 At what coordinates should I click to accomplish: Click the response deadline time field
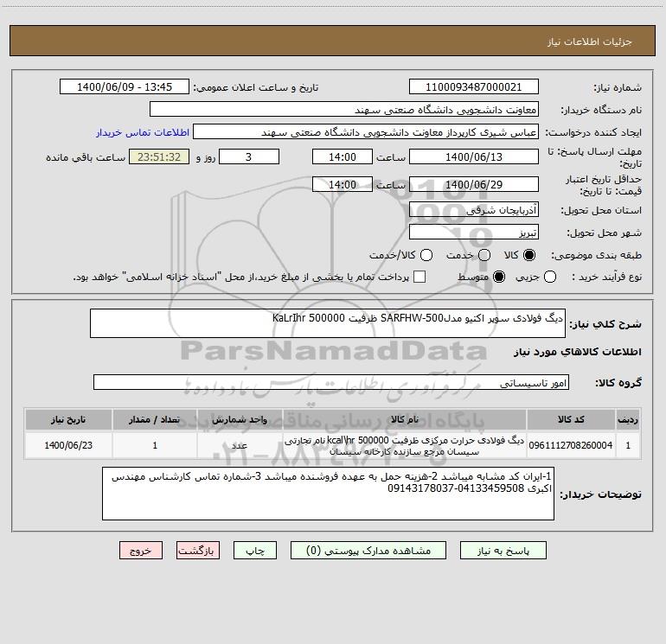click(x=343, y=156)
